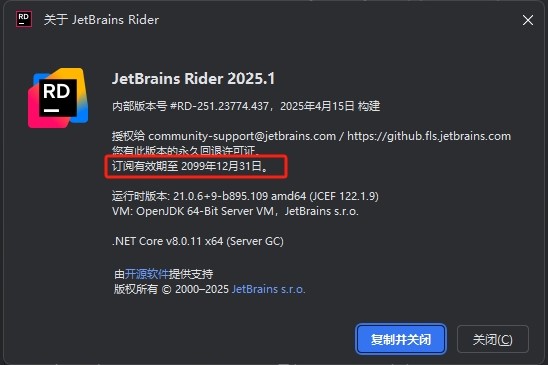This screenshot has height=365, width=548.
Task: Click the 订阅有效期至 2099年12月31日 line
Action: tap(190, 166)
